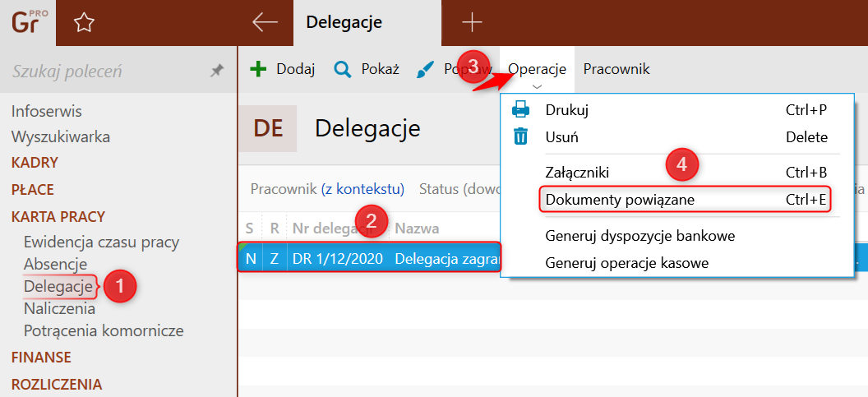The height and width of the screenshot is (397, 868).
Task: Open a new tab with plus icon
Action: coord(472,22)
